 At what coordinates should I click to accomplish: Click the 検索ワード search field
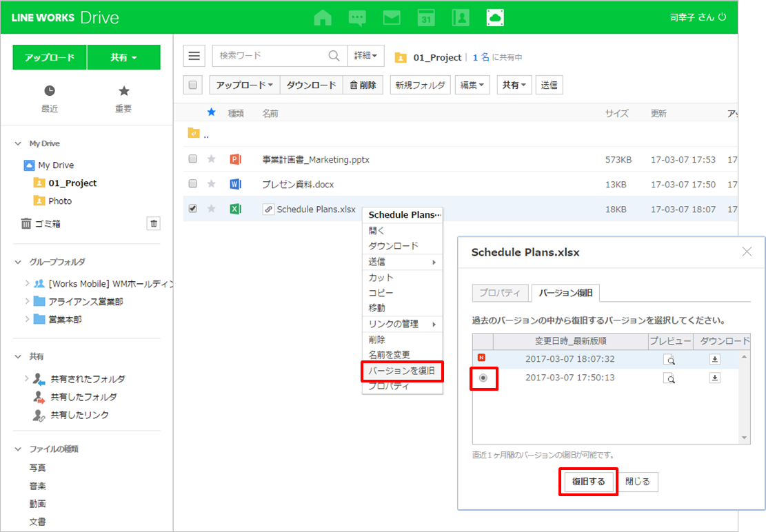(269, 56)
